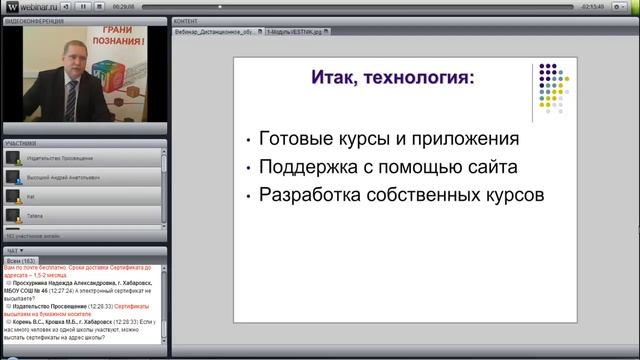Screen dimensions: 640x360
Task: Click chat sender Издательство Просвещение
Action: [x=50, y=306]
